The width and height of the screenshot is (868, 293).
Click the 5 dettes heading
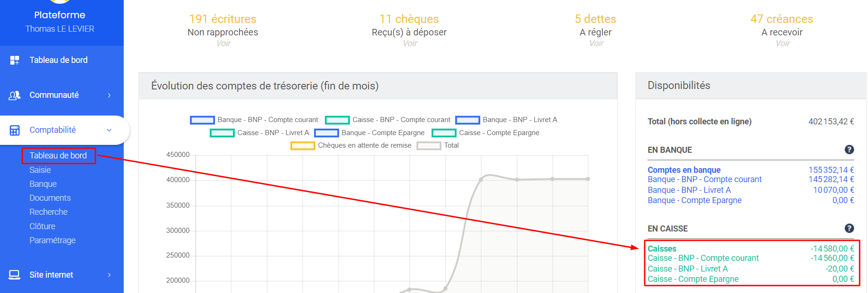tap(595, 19)
